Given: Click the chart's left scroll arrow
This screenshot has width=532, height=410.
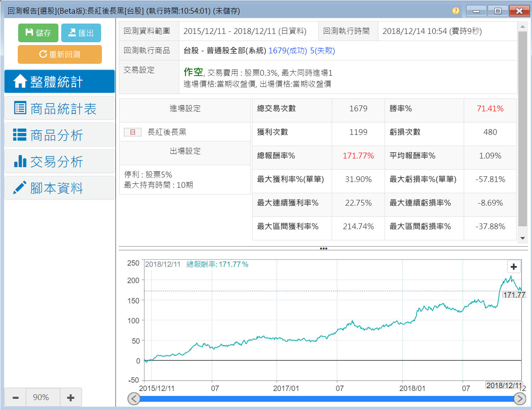Looking at the screenshot, I should point(134,399).
